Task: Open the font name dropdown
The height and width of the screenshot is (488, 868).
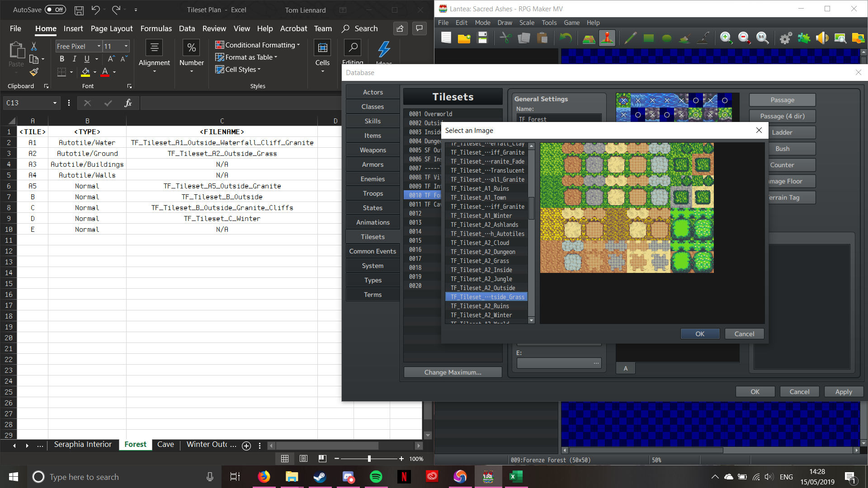Action: pyautogui.click(x=99, y=46)
